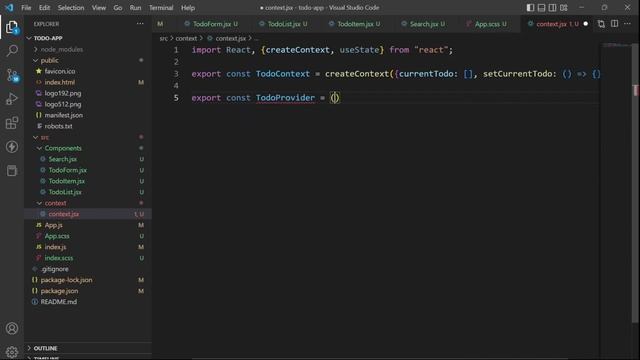
Task: Open logo192.png file
Action: click(63, 93)
